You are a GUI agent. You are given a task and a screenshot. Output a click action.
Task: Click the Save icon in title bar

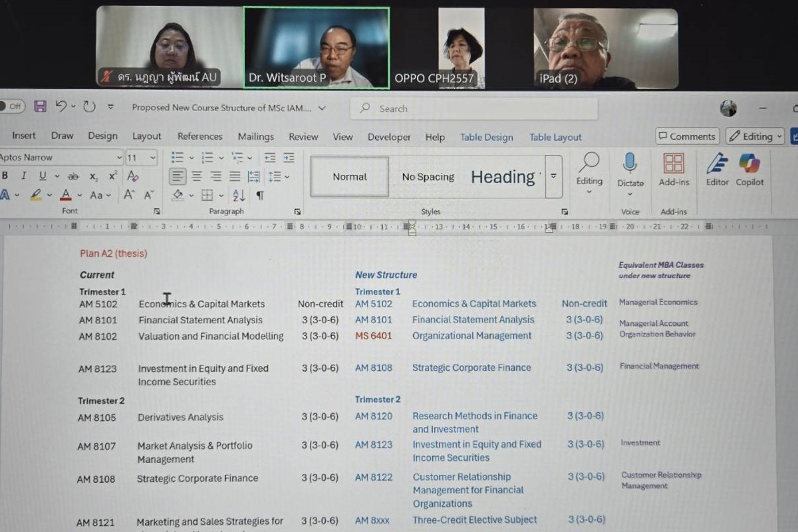tap(40, 106)
